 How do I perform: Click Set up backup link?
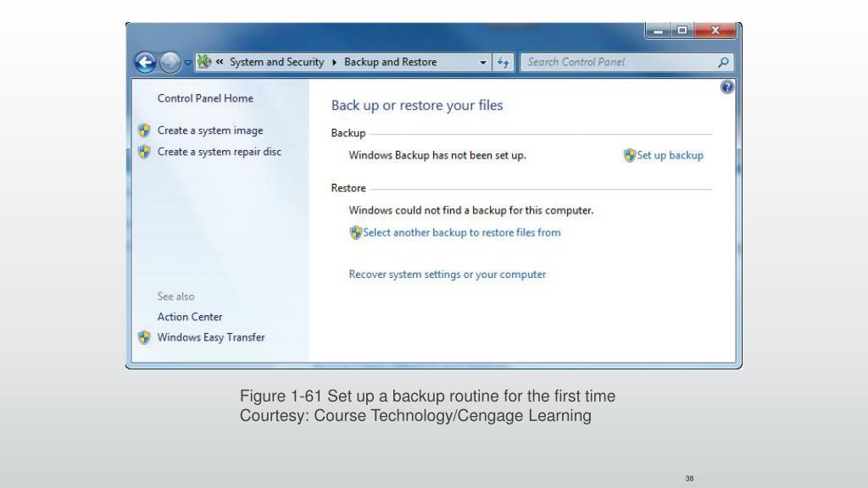[670, 156]
